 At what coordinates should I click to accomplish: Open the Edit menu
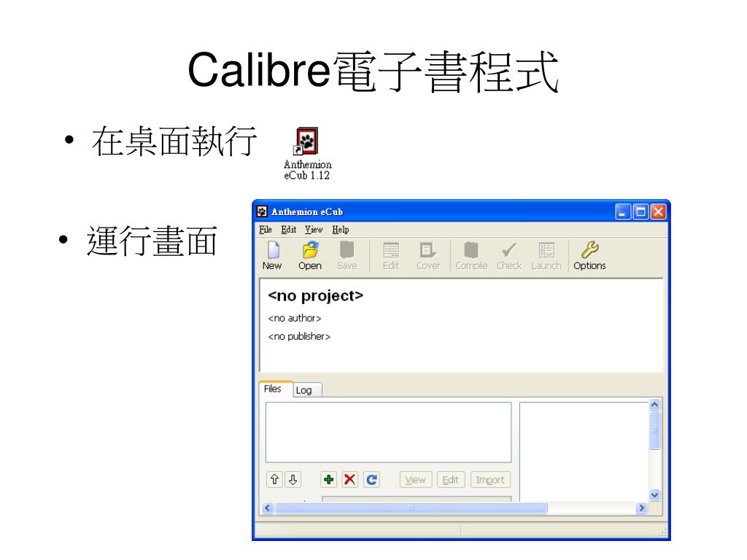click(x=289, y=230)
